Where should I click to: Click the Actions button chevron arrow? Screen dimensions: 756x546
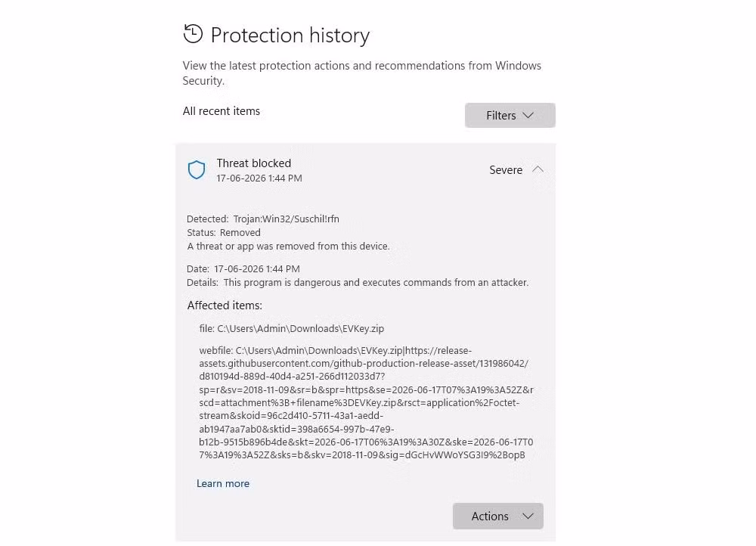click(x=528, y=516)
